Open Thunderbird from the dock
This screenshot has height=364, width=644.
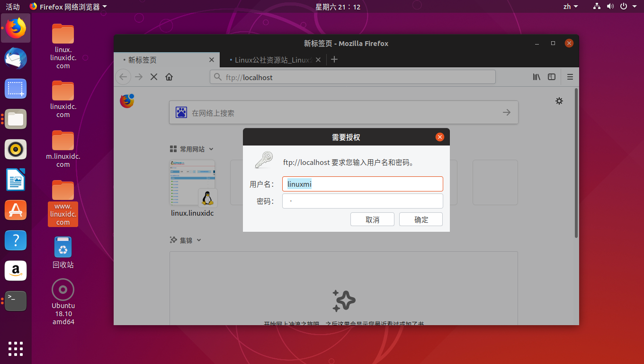(16, 59)
